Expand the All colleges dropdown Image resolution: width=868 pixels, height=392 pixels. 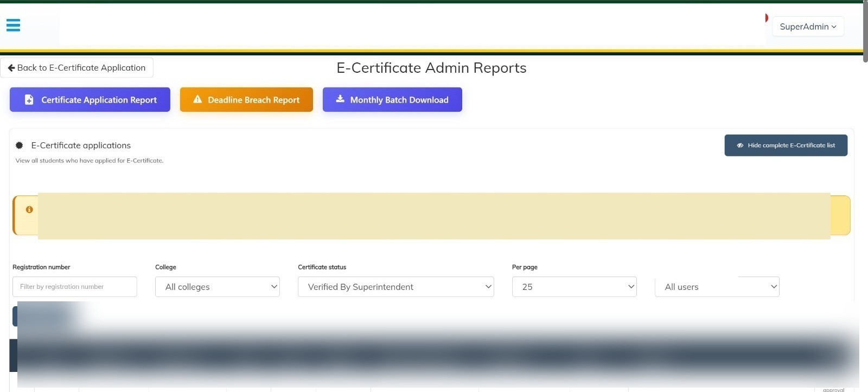(218, 287)
